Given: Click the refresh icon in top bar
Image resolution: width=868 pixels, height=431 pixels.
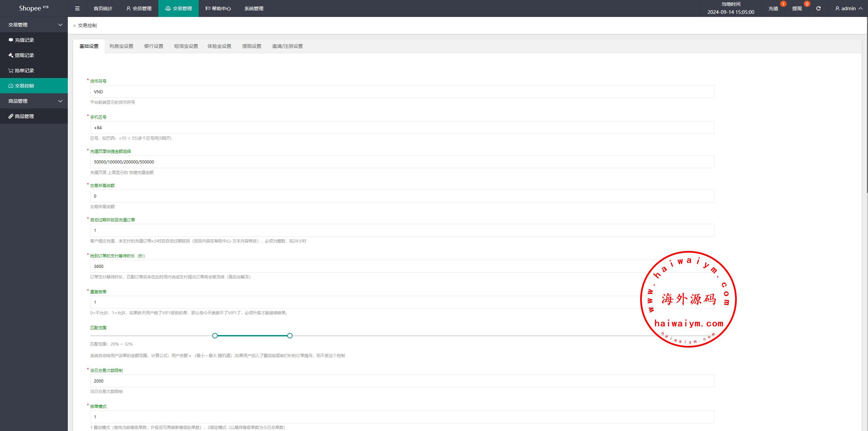Looking at the screenshot, I should pos(818,8).
